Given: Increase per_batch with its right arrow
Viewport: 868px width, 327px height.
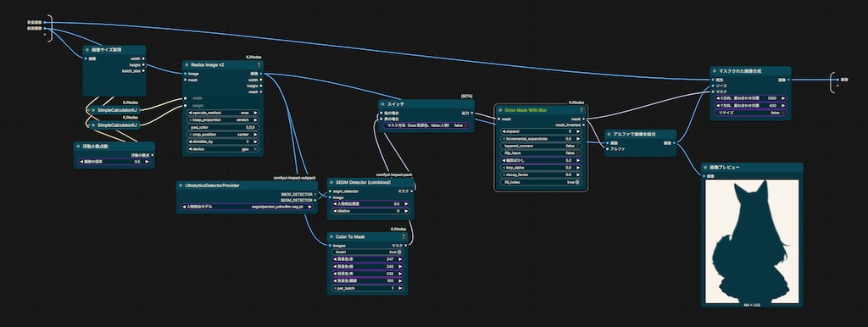Looking at the screenshot, I should coord(400,288).
